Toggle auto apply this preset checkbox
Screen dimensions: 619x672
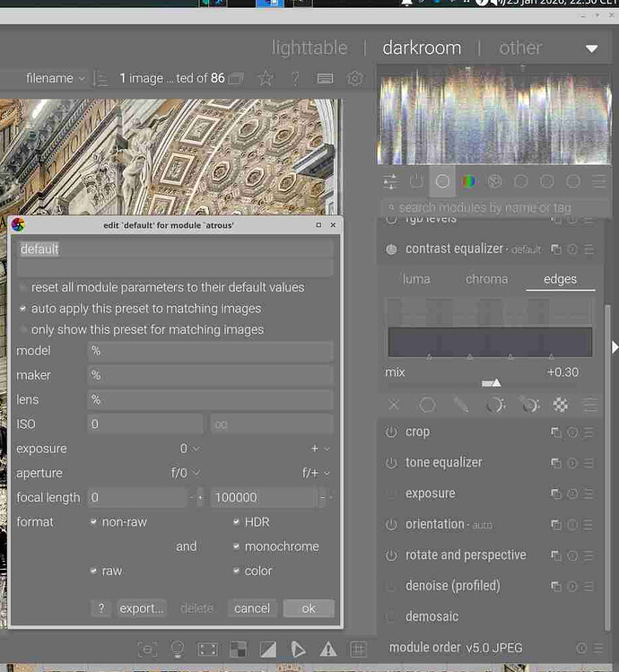(x=24, y=309)
